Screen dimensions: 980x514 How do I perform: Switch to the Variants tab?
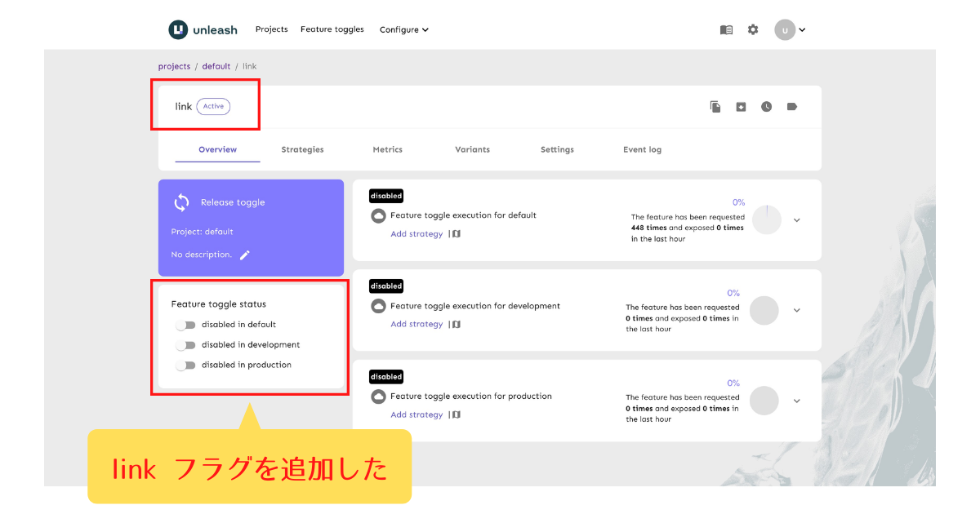[473, 149]
